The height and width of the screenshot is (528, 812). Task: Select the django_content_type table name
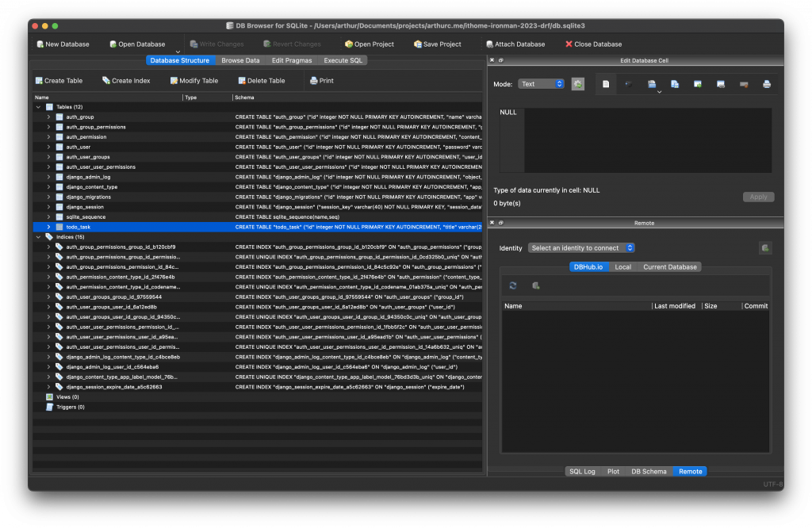[92, 187]
